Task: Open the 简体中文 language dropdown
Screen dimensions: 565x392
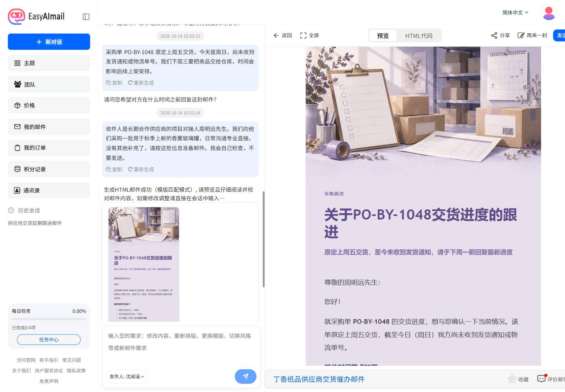Action: click(515, 13)
